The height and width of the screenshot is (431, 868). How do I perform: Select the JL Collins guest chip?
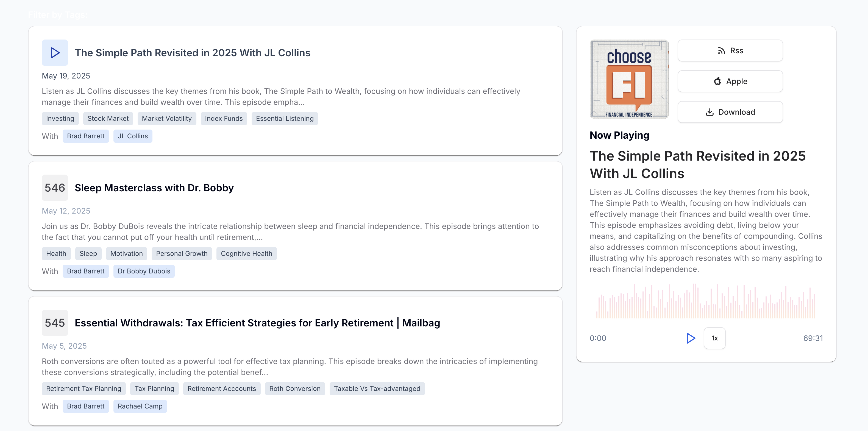click(x=133, y=136)
